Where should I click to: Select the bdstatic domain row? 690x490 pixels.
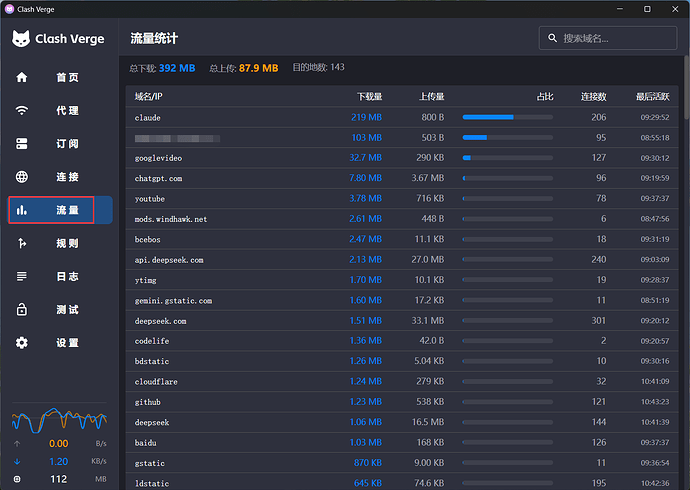[402, 361]
